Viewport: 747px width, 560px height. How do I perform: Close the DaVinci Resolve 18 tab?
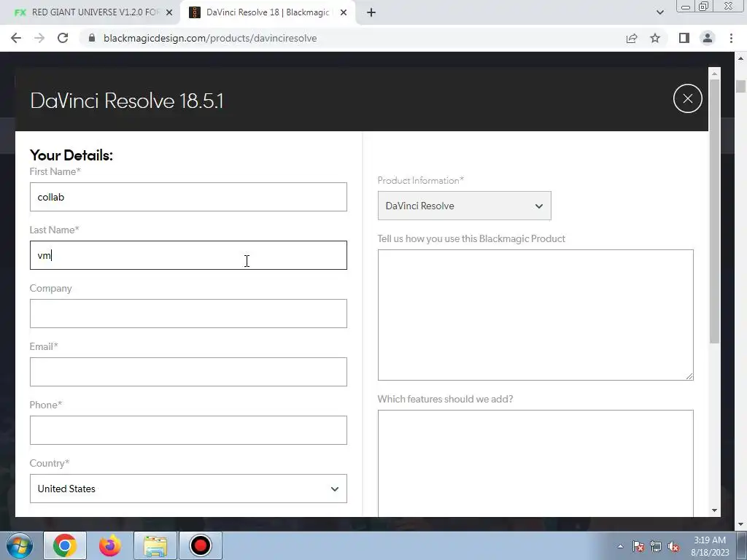(344, 12)
